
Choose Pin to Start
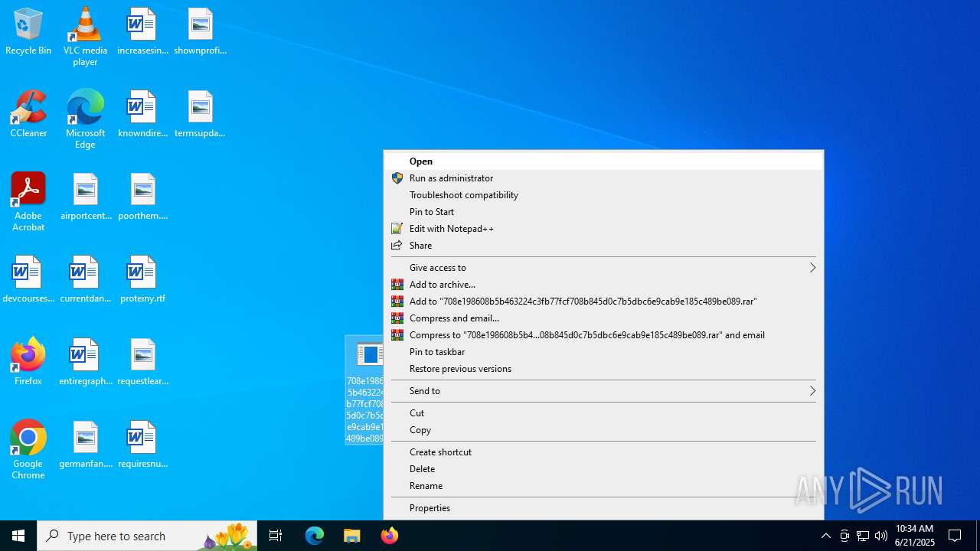pyautogui.click(x=603, y=212)
